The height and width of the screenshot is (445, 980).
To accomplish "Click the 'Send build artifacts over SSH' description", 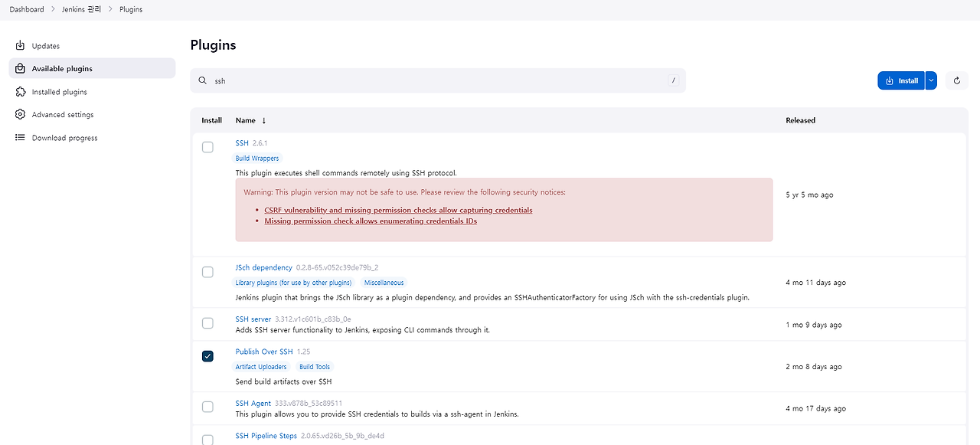I will pyautogui.click(x=283, y=381).
